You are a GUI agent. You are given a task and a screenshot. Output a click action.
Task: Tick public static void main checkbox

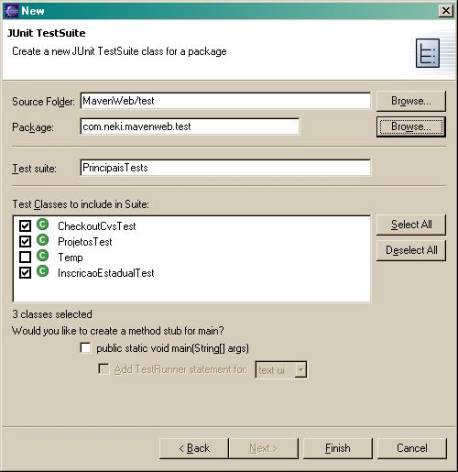tap(85, 348)
